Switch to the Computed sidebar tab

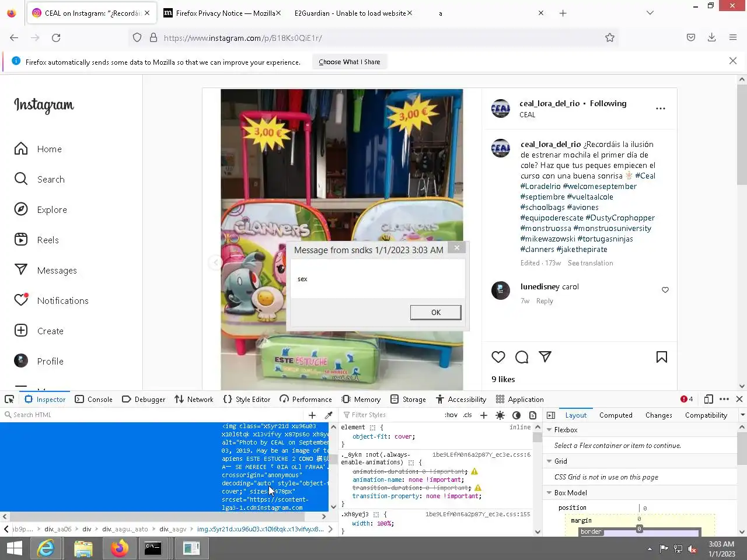(616, 415)
